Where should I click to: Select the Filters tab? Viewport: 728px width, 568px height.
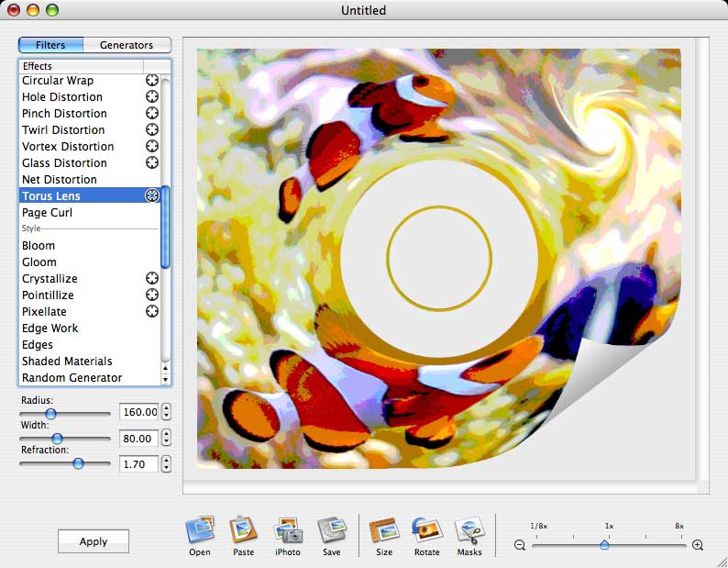(x=50, y=45)
